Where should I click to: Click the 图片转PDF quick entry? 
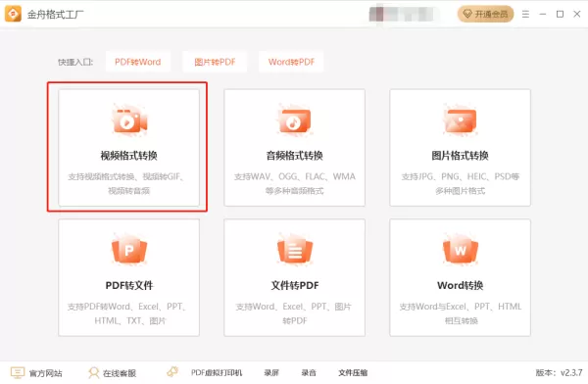(215, 62)
